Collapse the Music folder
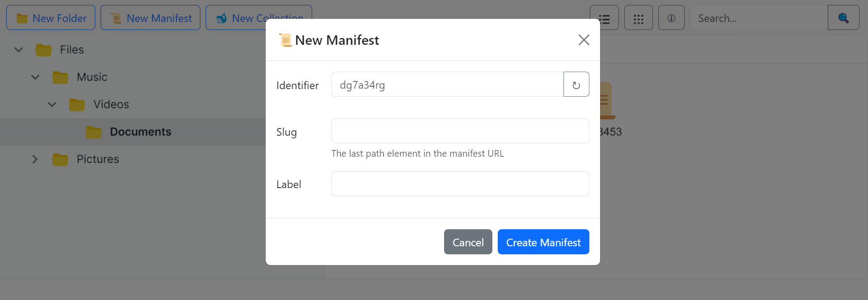Screen dimensions: 868x300 pyautogui.click(x=35, y=77)
